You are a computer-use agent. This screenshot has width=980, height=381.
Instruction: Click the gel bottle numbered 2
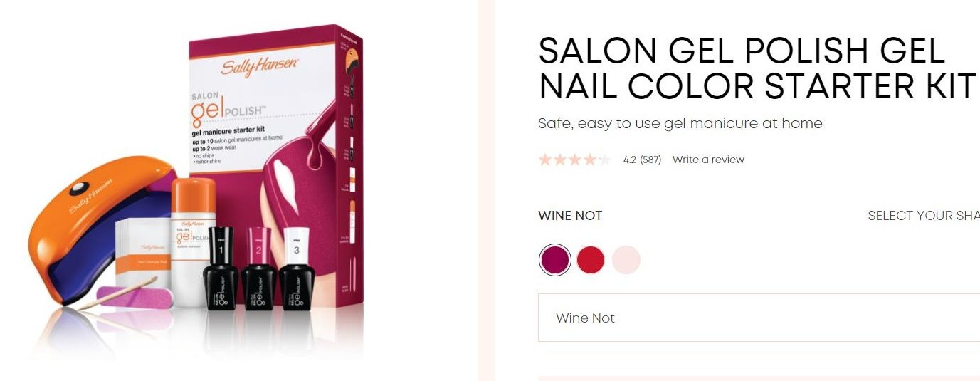[x=258, y=269]
